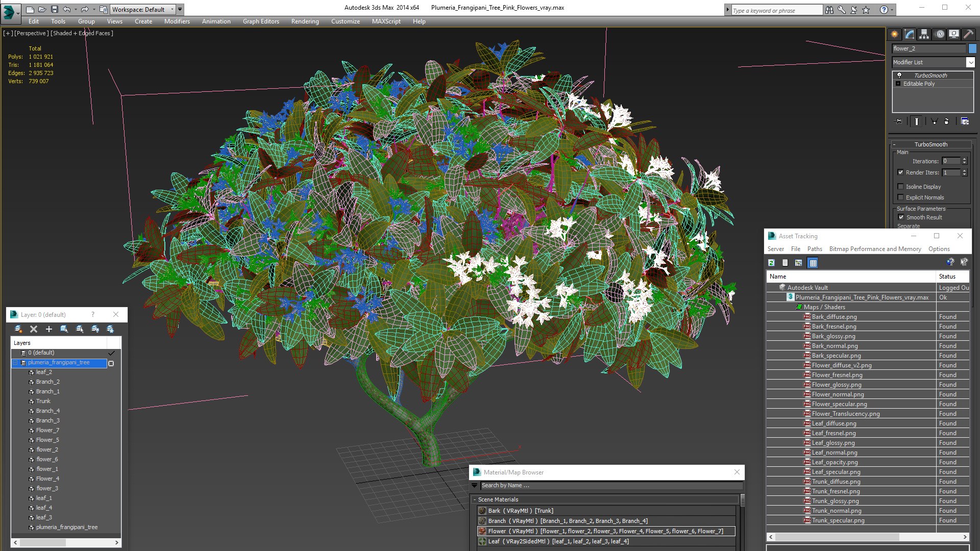
Task: Open the Utilities hammer panel tab
Action: pos(968,34)
